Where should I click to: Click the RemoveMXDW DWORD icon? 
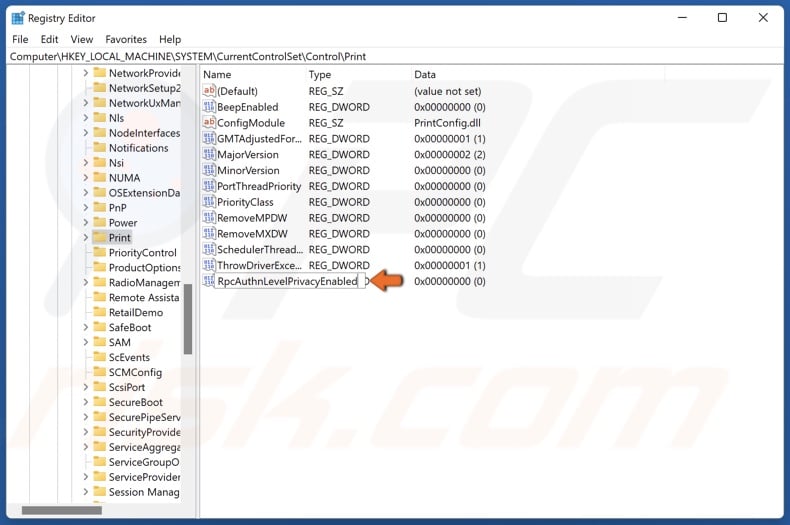pos(209,234)
